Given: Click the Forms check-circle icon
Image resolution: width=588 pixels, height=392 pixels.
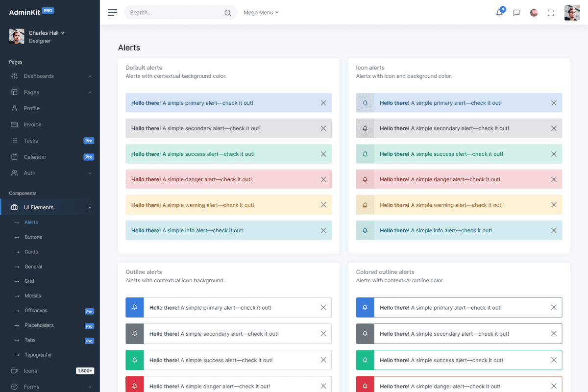Looking at the screenshot, I should click(14, 387).
